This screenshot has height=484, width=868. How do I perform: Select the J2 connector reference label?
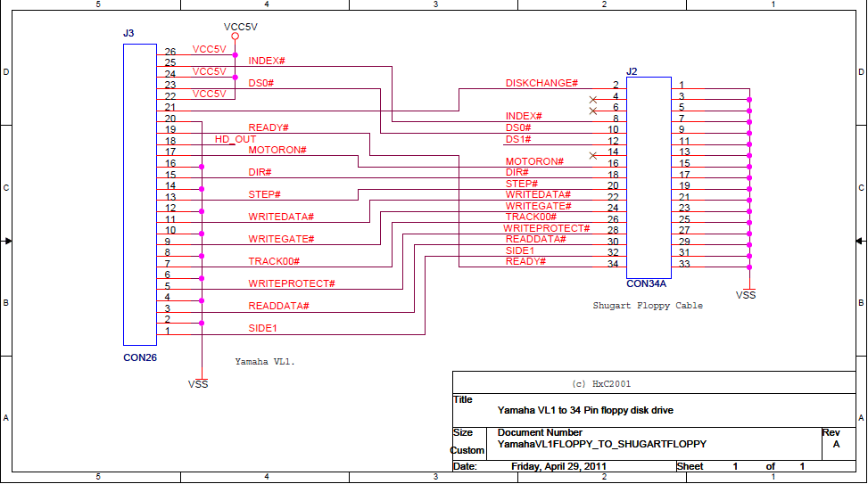point(632,71)
